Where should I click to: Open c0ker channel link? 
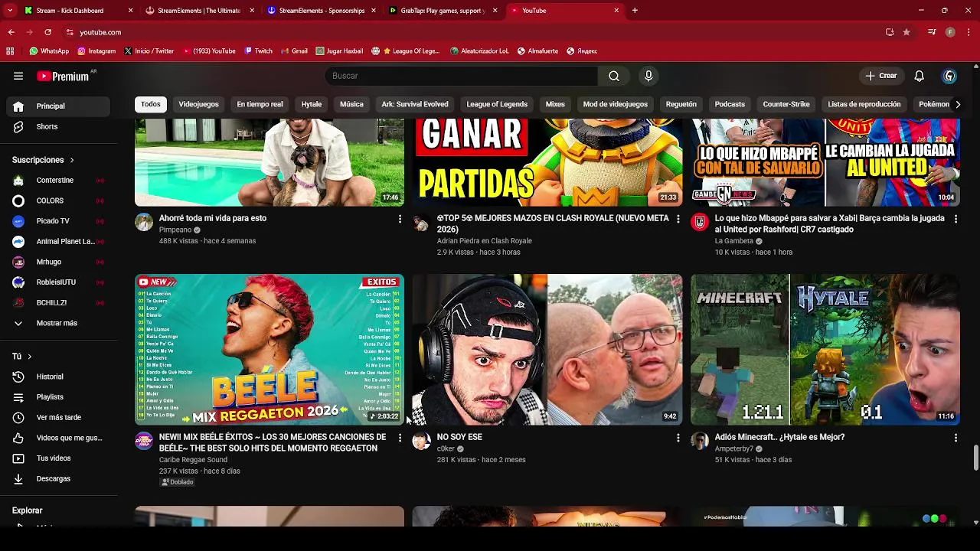pos(446,449)
